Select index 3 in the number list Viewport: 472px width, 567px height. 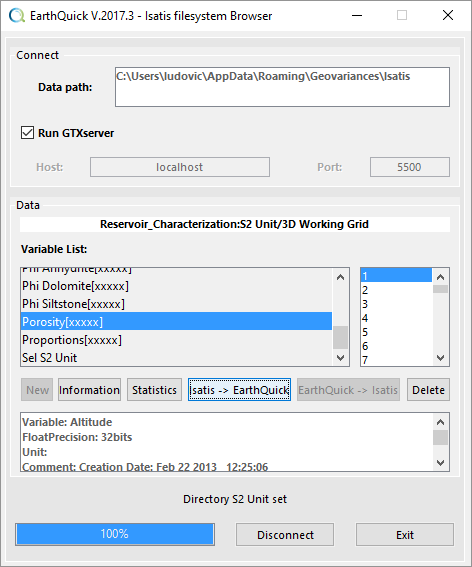pyautogui.click(x=396, y=304)
